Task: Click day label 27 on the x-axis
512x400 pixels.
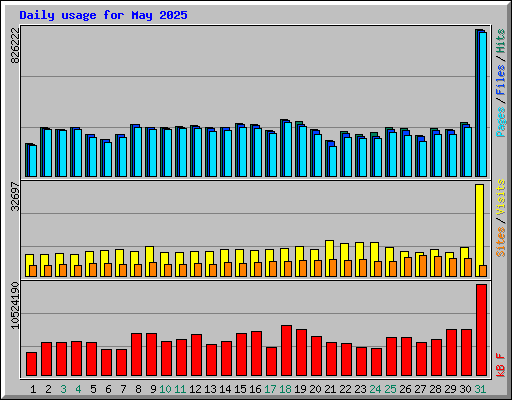Action: 420,389
